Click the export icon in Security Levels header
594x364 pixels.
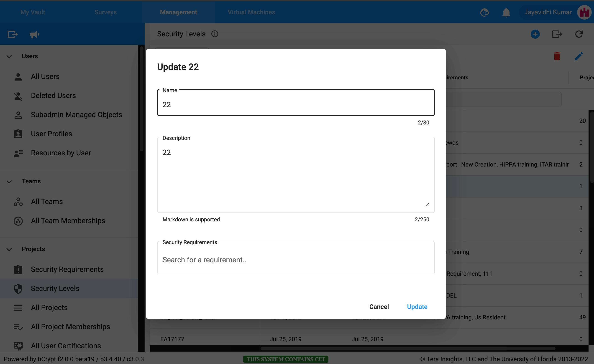(x=557, y=34)
